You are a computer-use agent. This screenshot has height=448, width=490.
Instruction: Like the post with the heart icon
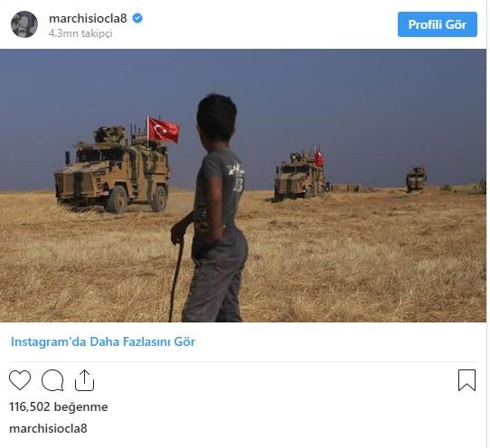point(20,380)
